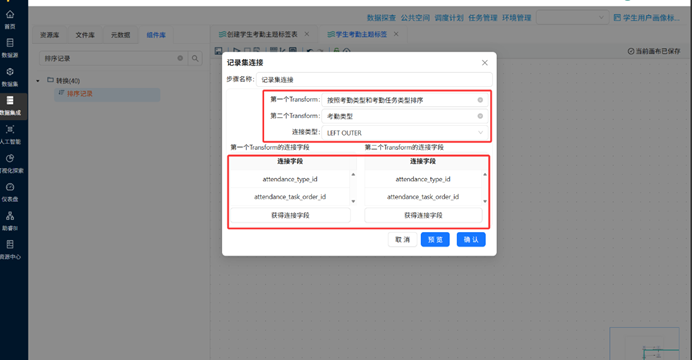Close the 学生考勤主题标签 tab
Image resolution: width=692 pixels, height=360 pixels.
(396, 34)
